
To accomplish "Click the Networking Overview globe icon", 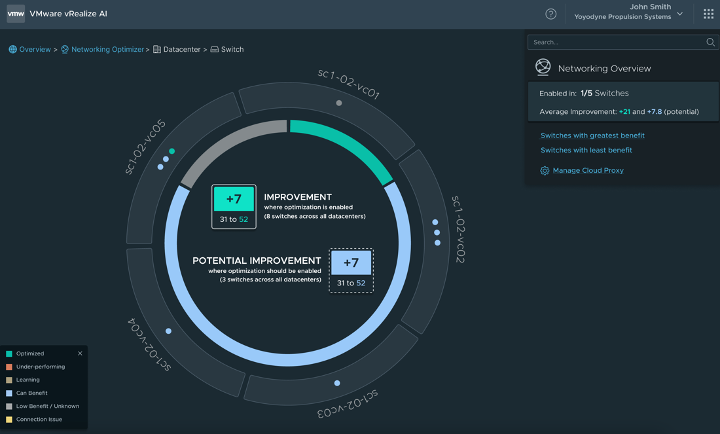I will click(x=543, y=67).
